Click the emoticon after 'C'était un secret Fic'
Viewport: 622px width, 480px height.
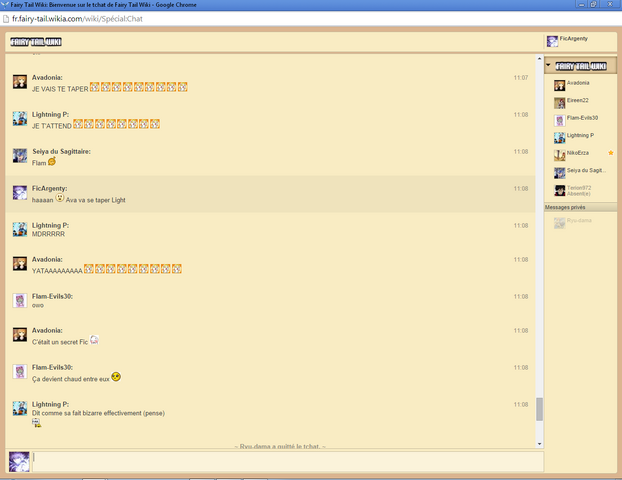click(x=94, y=340)
